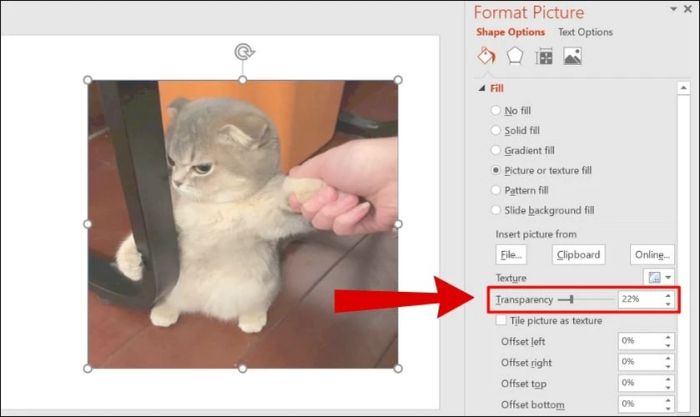The height and width of the screenshot is (417, 700).
Task: Open the Size & Properties icon tab
Action: [544, 57]
